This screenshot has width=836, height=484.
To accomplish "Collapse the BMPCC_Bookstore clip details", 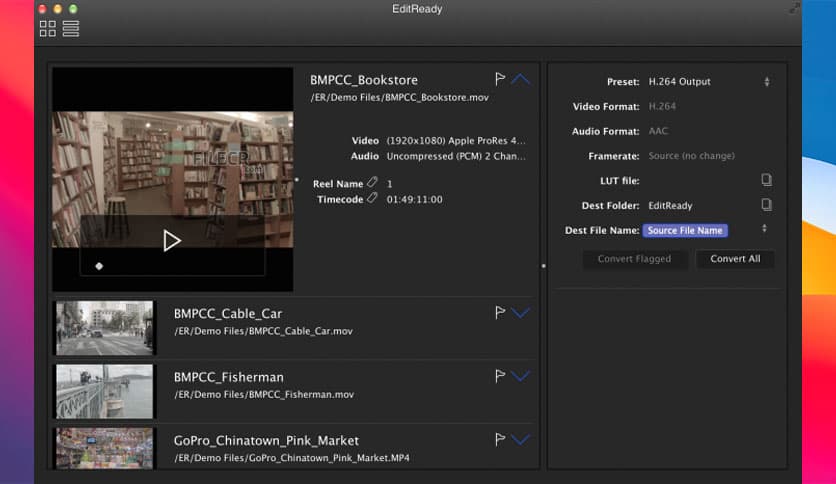I will point(521,79).
